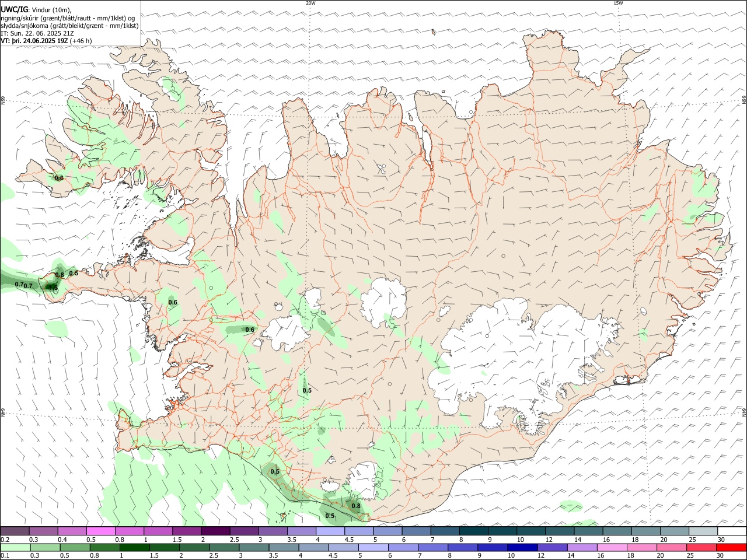The width and height of the screenshot is (747, 560).
Task: Click the '(+46 h)' forecast offset
Action: pos(81,41)
